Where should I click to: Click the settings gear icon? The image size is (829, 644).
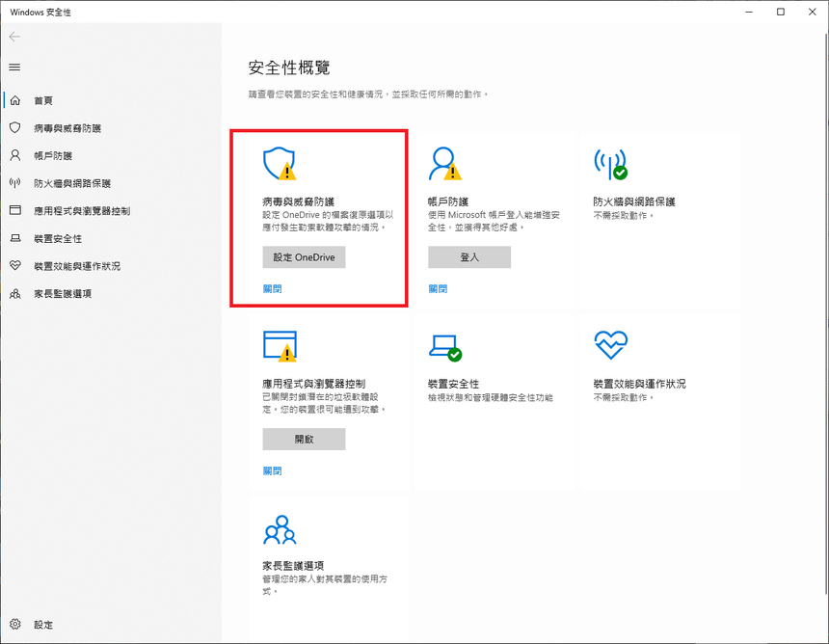click(x=15, y=625)
